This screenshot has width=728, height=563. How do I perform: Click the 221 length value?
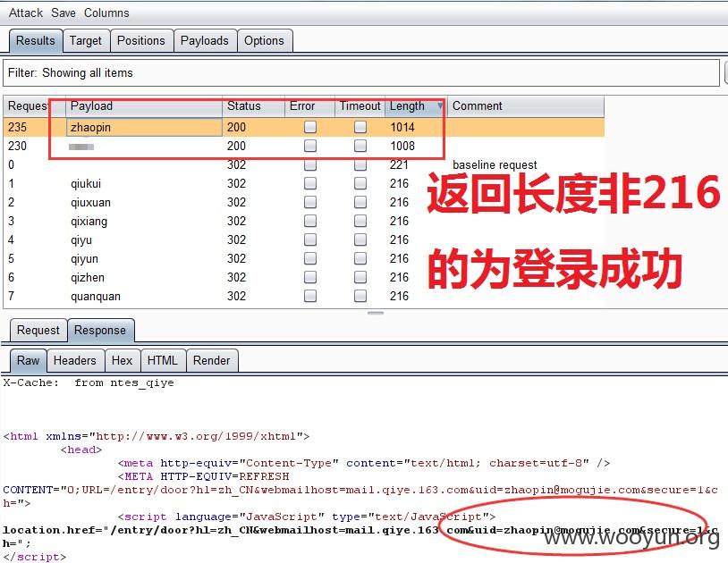399,164
